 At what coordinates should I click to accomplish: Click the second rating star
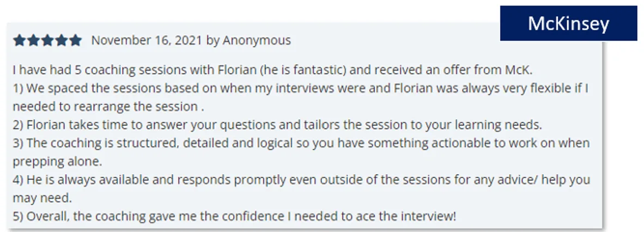coord(33,40)
